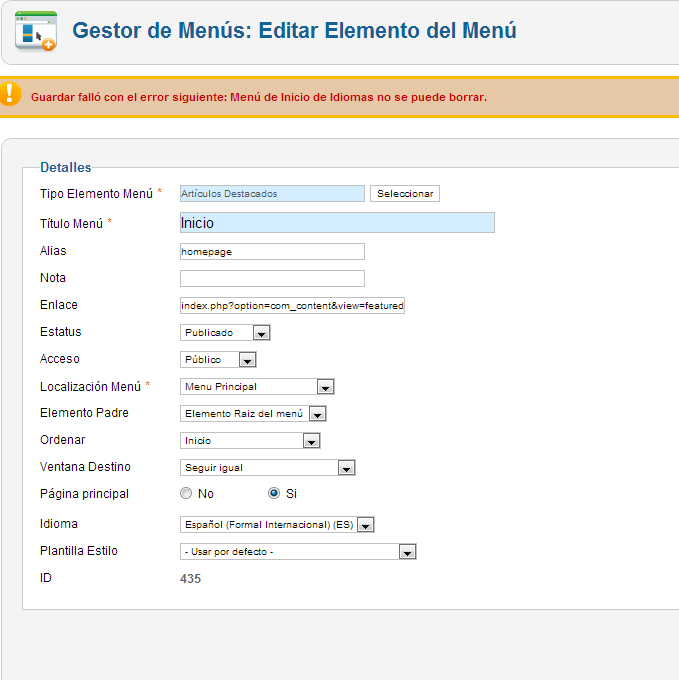Click the ID label
The image size is (679, 680).
[x=46, y=578]
